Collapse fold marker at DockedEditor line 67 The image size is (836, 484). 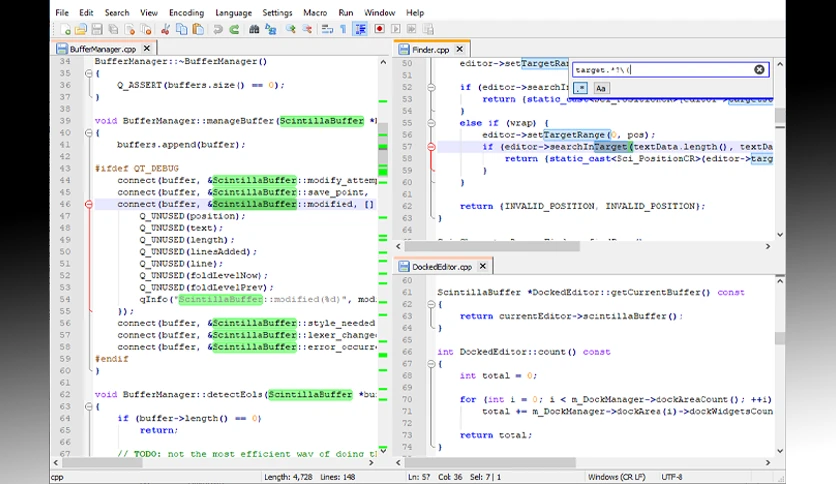pyautogui.click(x=431, y=364)
